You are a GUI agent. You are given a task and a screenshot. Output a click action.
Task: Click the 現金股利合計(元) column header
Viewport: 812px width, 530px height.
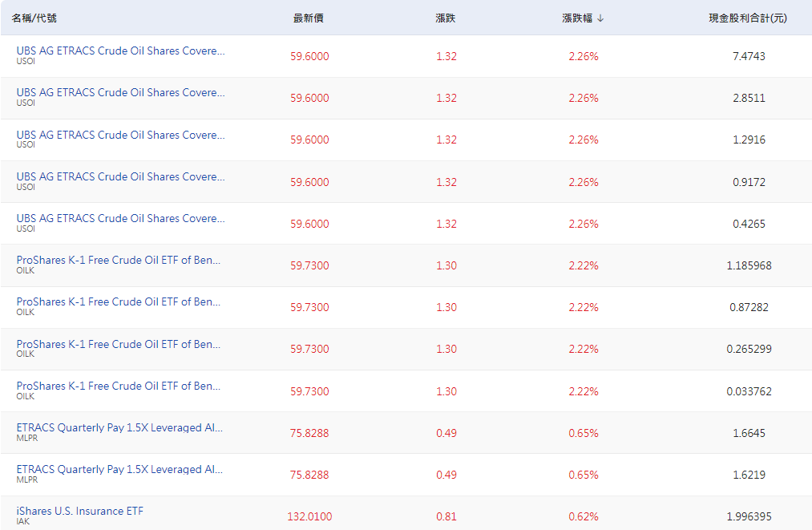[x=748, y=18]
